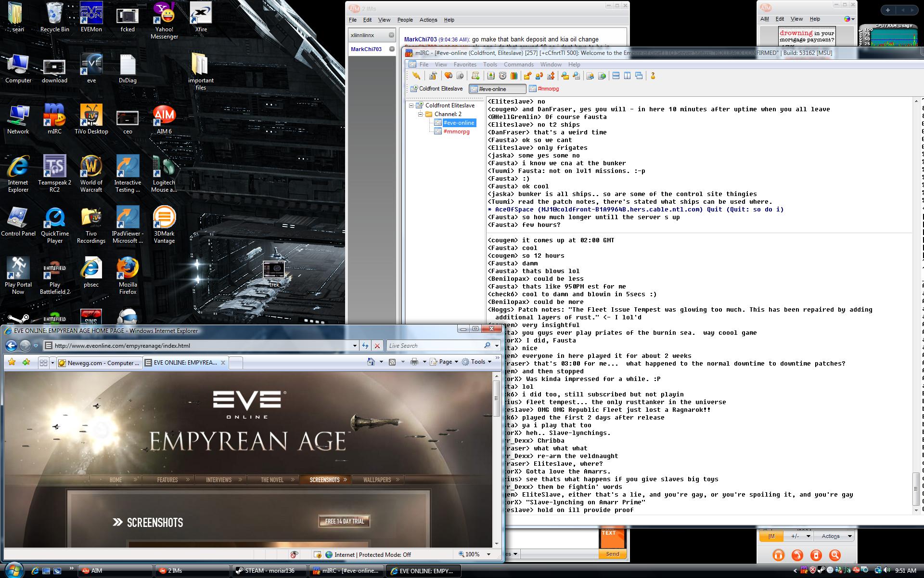
Task: Click the Live Search input field
Action: [433, 345]
